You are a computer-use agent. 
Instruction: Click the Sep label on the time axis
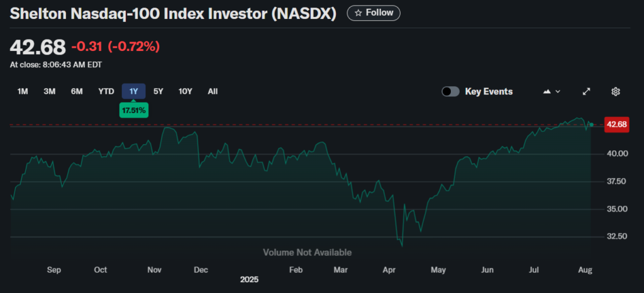54,270
